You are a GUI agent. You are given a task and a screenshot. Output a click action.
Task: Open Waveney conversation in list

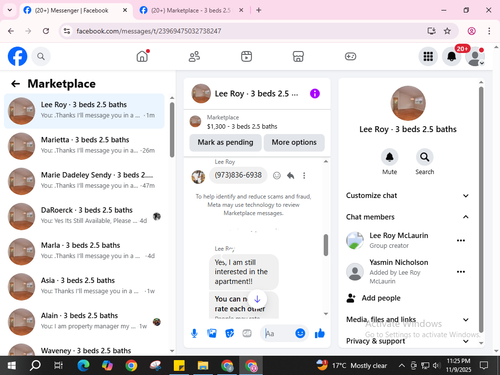(84, 349)
